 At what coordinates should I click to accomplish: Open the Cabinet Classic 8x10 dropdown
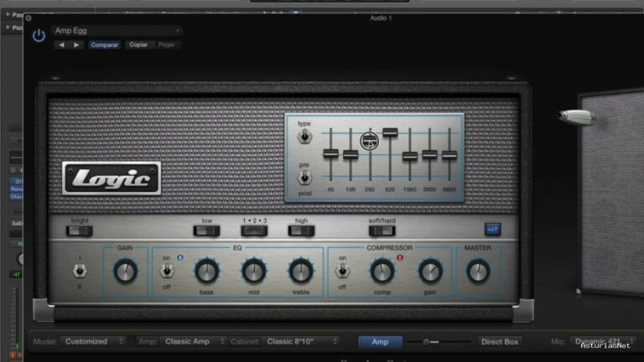coord(301,342)
